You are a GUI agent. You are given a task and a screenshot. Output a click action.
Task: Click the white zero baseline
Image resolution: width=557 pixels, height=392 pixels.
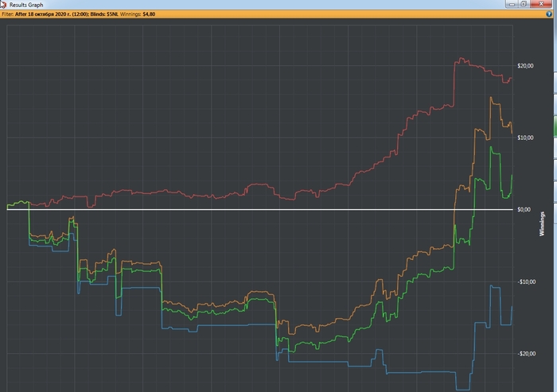(259, 209)
